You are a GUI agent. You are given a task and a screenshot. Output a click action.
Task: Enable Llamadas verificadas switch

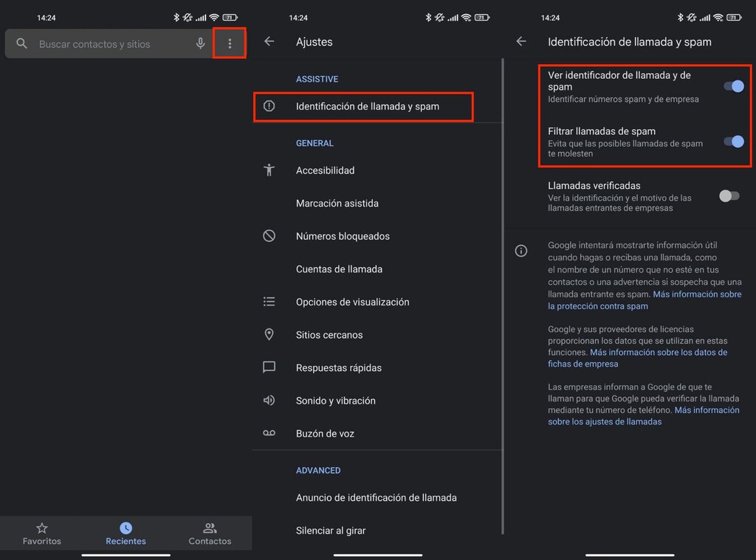(x=729, y=196)
